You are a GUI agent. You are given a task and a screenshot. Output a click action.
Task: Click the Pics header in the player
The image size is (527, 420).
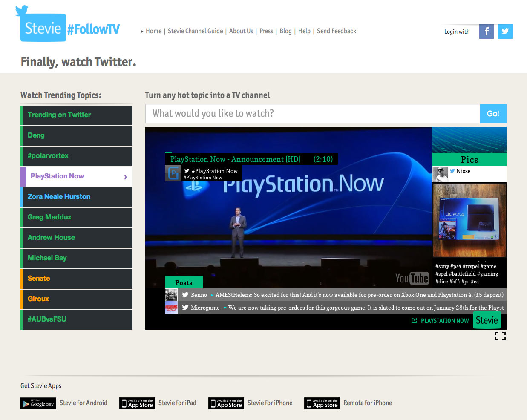tap(469, 160)
